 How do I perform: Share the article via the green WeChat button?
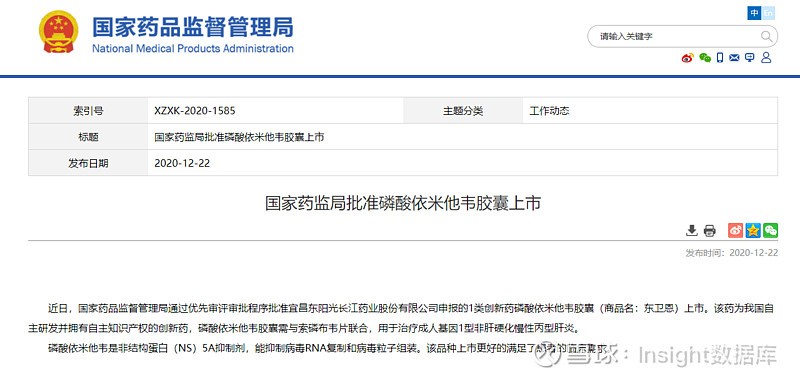point(770,230)
